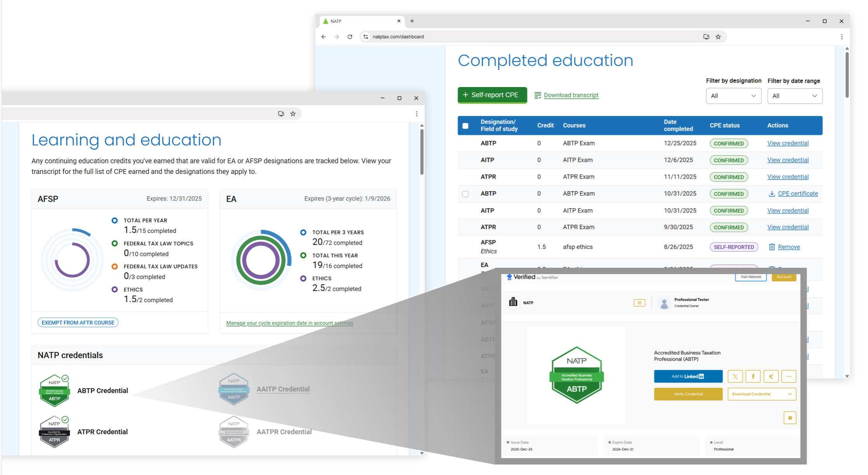Screen dimensions: 868x475
Task: Click the Add to LinkedIn button
Action: point(688,376)
